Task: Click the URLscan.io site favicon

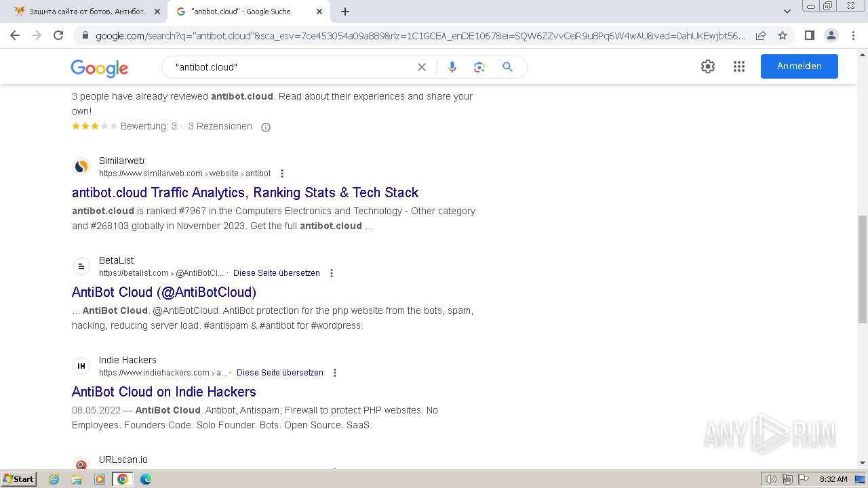Action: (81, 464)
